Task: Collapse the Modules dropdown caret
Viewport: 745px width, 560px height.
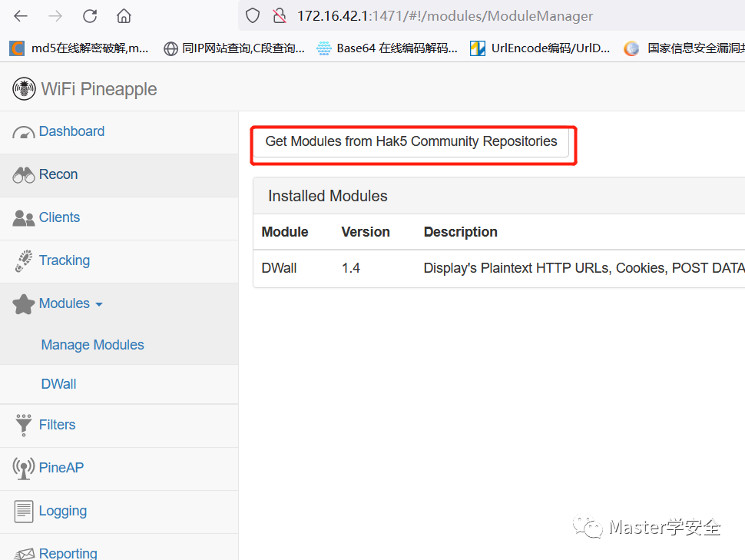Action: (99, 304)
